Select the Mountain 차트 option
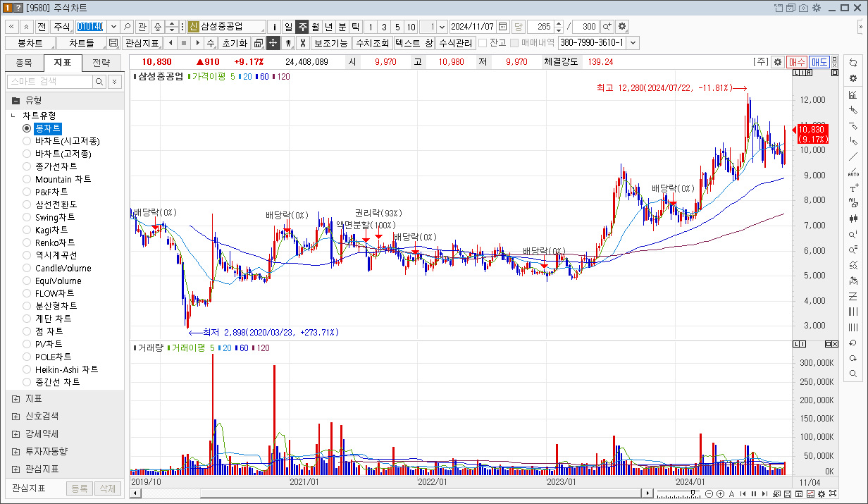Viewport: 868px width, 504px height. pos(27,179)
